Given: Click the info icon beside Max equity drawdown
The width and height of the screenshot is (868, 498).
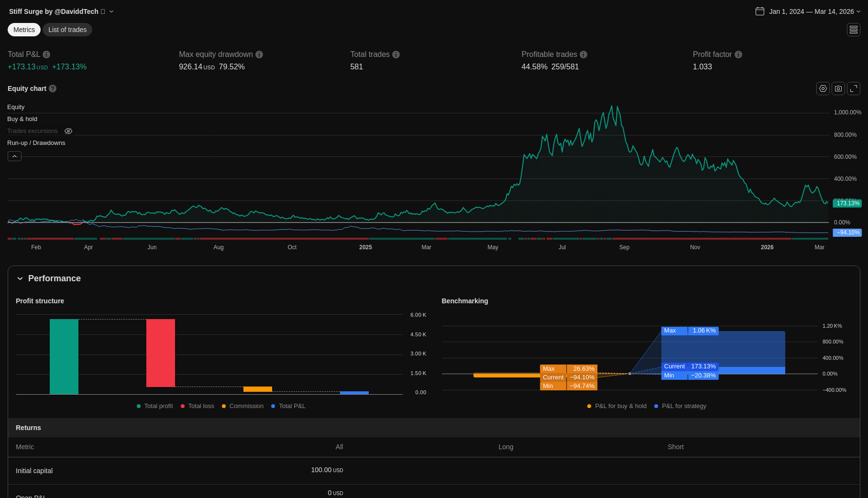Looking at the screenshot, I should (x=259, y=55).
